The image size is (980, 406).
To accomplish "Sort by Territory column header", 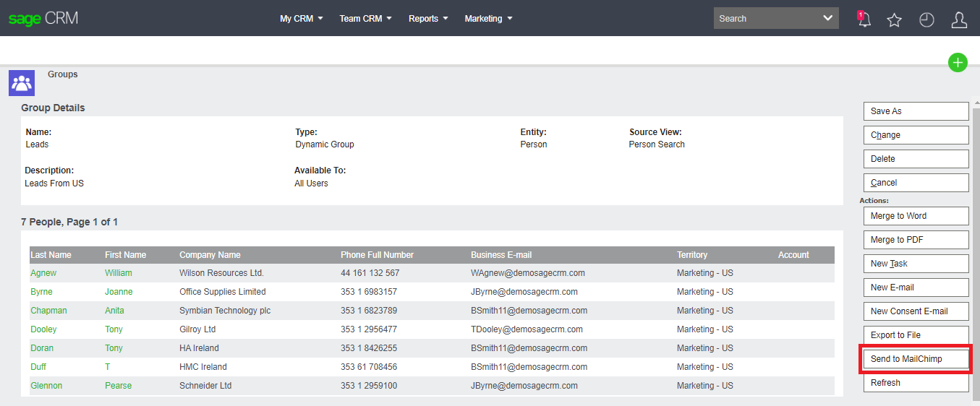I will click(692, 255).
